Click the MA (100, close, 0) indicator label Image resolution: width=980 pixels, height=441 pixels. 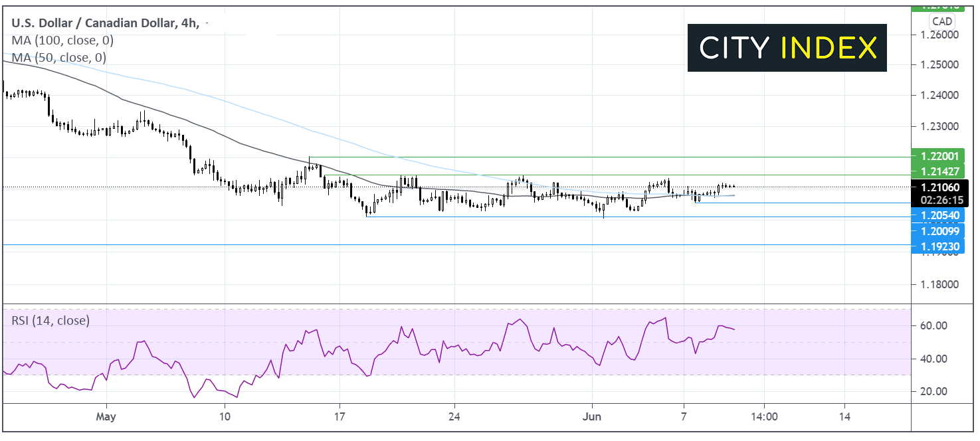[62, 41]
